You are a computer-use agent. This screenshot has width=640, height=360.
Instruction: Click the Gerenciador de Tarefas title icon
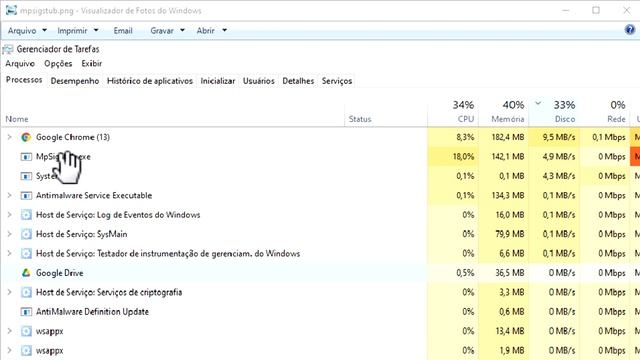click(x=8, y=49)
